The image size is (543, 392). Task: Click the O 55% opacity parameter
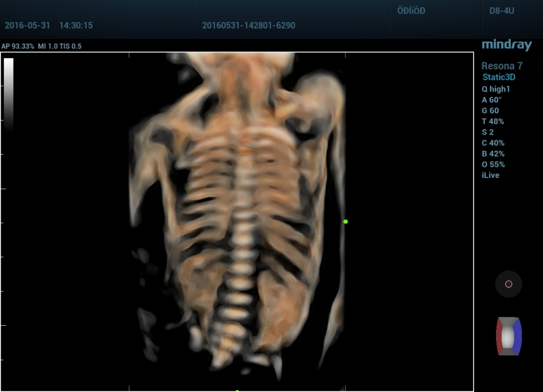click(x=493, y=165)
